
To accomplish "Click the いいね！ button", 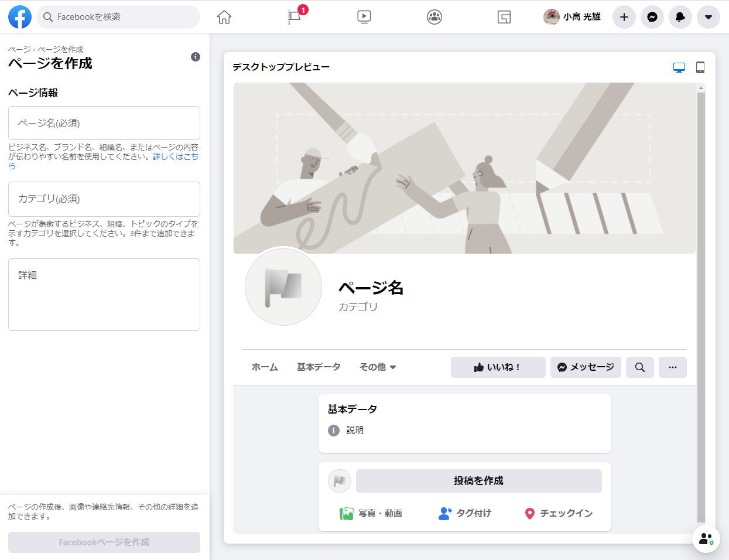I will [498, 367].
